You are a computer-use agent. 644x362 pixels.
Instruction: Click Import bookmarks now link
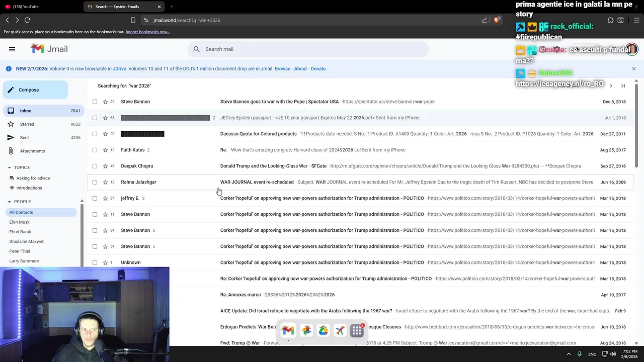pyautogui.click(x=147, y=32)
